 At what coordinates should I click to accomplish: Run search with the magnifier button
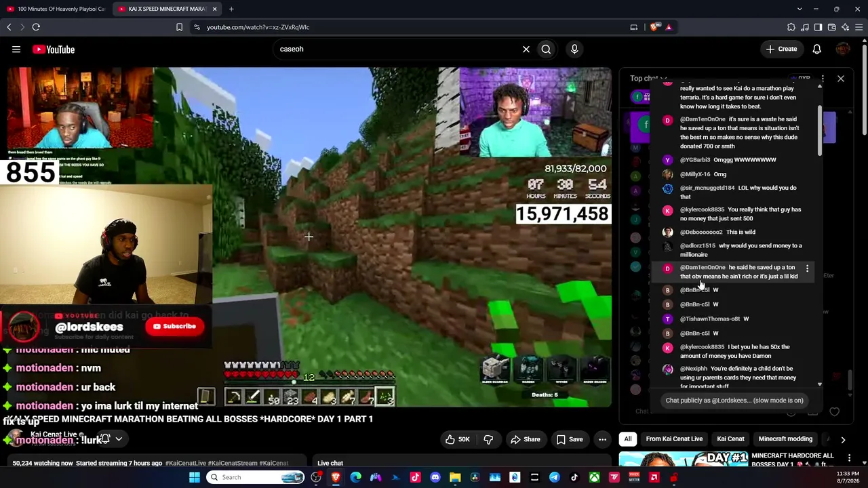click(x=546, y=49)
